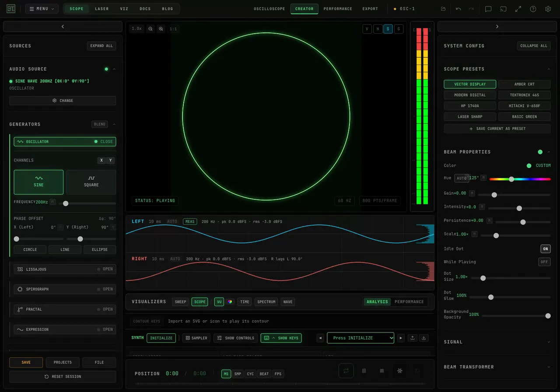Toggle the color wheel visualizer icon
The height and width of the screenshot is (392, 560).
click(230, 302)
